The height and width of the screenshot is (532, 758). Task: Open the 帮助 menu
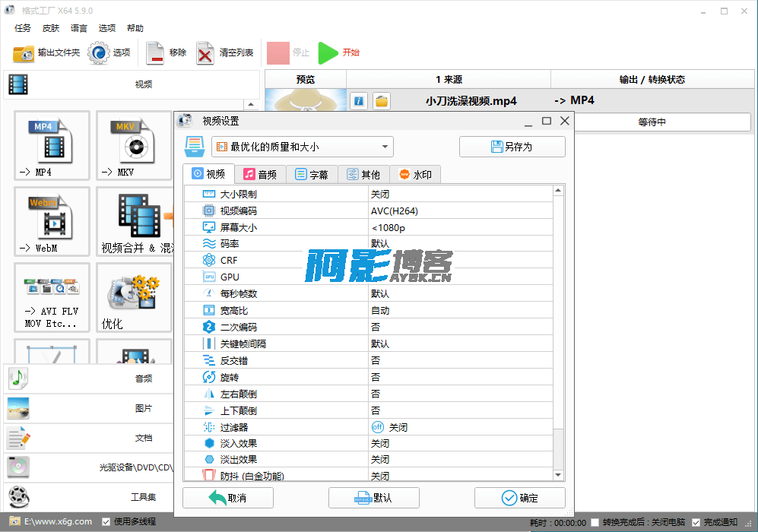pyautogui.click(x=135, y=28)
